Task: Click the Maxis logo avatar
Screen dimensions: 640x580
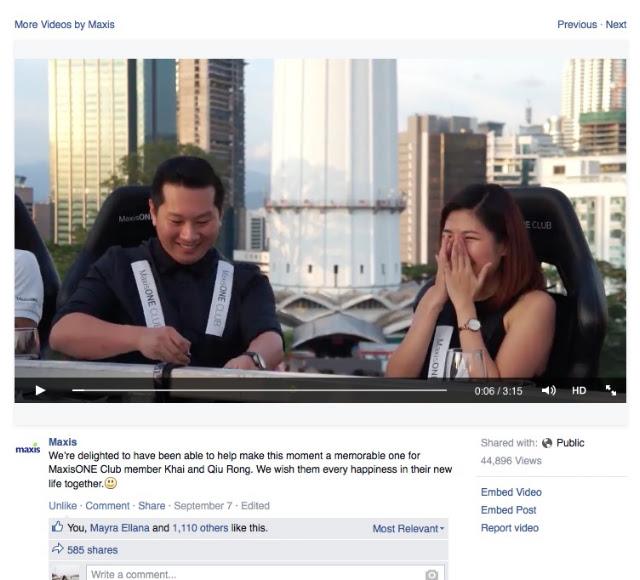Action: [28, 449]
